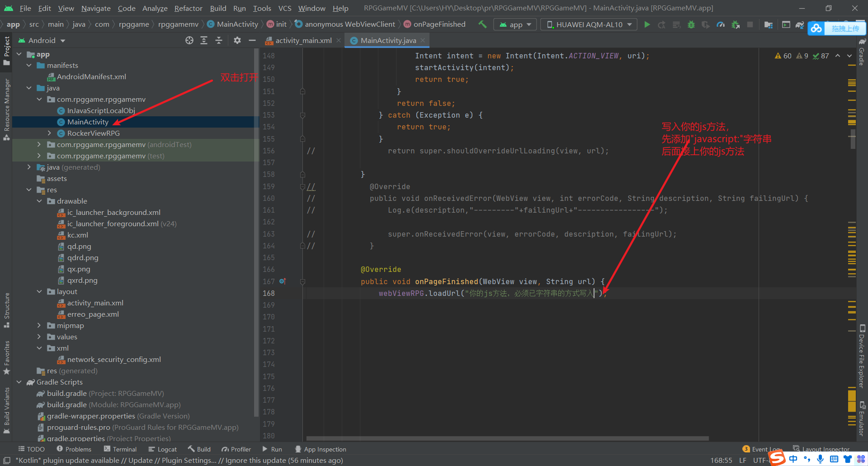Image resolution: width=868 pixels, height=466 pixels.
Task: Expand the mipmap folder
Action: [x=39, y=326]
